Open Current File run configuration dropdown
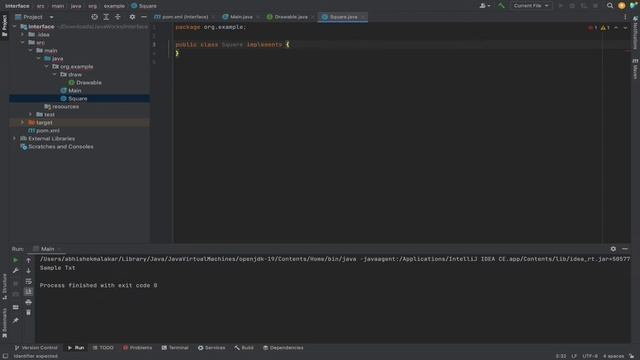The image size is (640, 360). point(531,6)
